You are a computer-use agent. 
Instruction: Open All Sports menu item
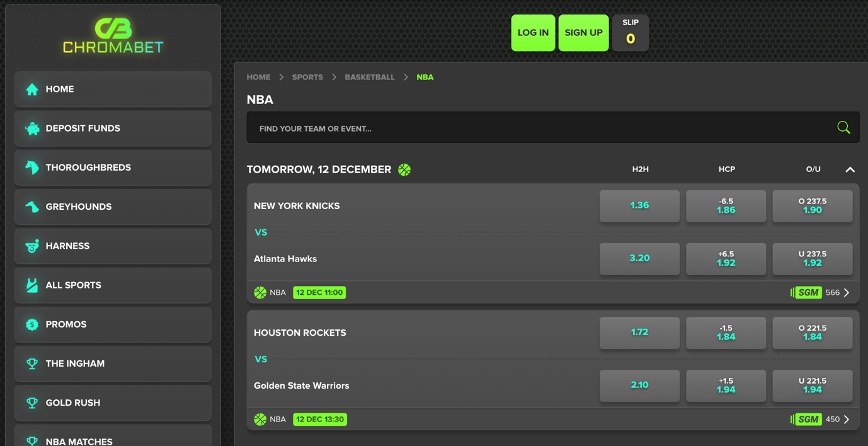pyautogui.click(x=113, y=285)
